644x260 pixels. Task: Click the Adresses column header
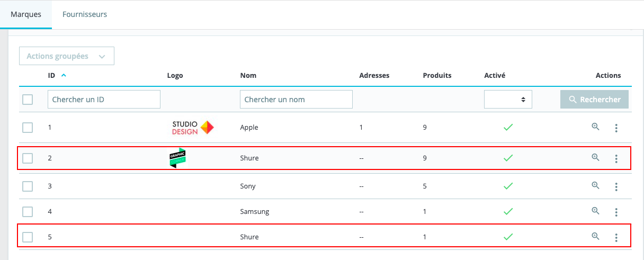tap(374, 75)
